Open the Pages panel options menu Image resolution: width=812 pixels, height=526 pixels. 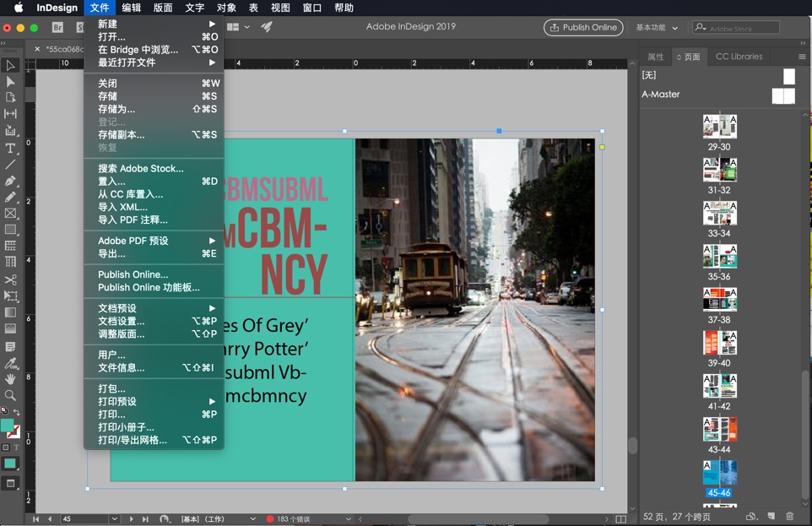coord(802,57)
